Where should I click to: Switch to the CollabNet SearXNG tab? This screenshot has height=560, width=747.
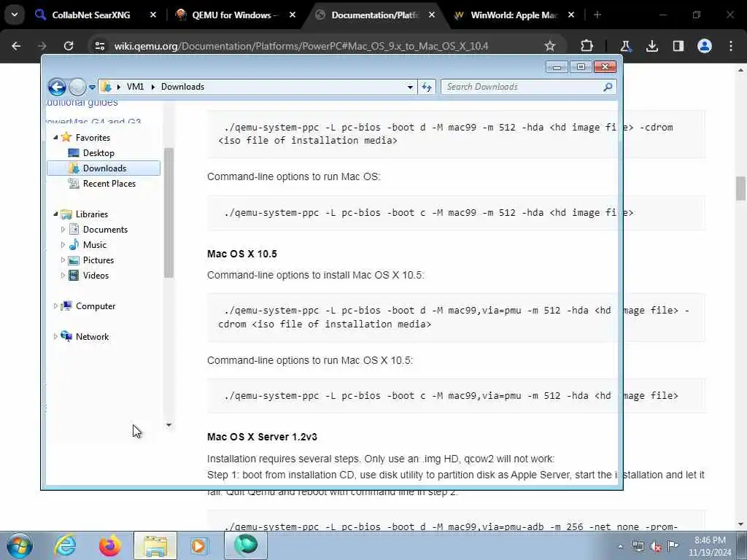click(90, 15)
